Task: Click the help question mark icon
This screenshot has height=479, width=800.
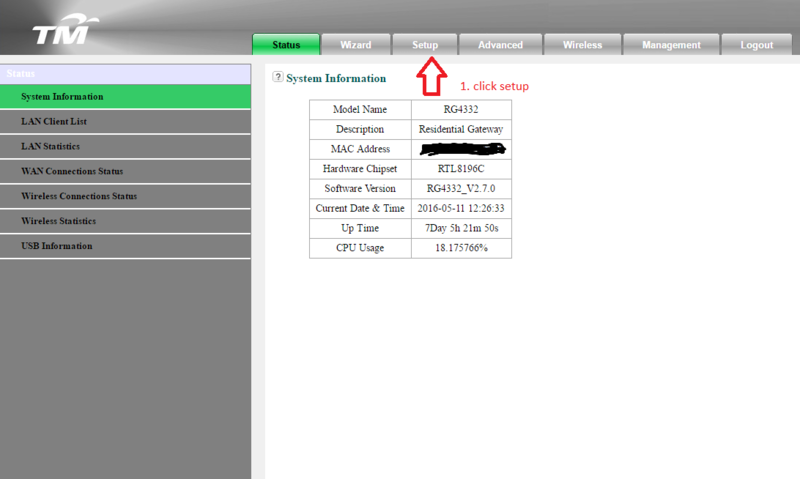Action: (278, 77)
